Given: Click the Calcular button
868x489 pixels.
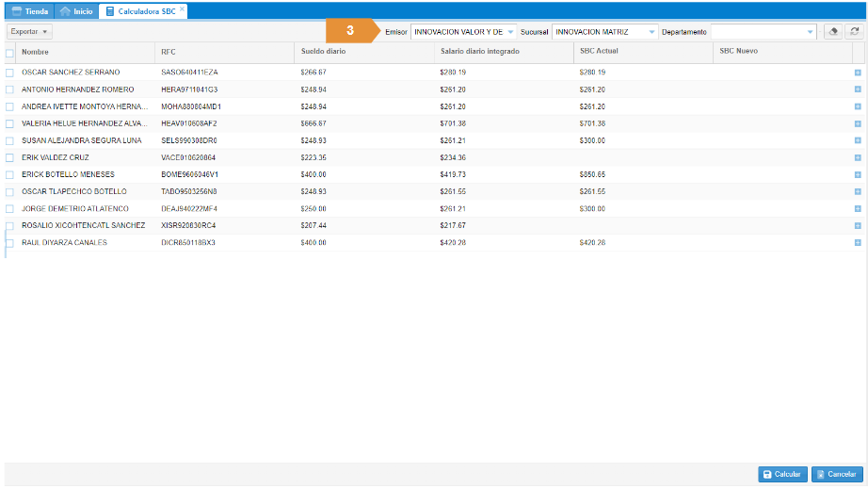Looking at the screenshot, I should (782, 474).
